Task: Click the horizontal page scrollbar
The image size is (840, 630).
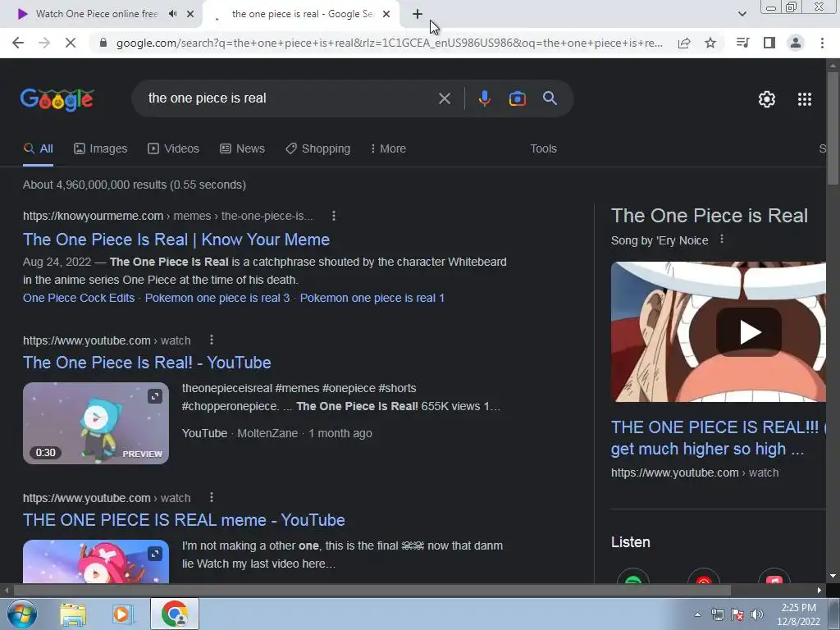Action: point(372,590)
